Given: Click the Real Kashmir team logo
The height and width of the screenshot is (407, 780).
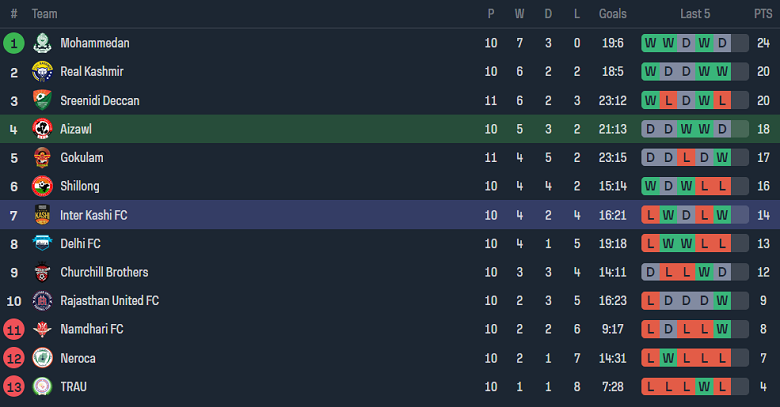Looking at the screenshot, I should click(x=42, y=72).
